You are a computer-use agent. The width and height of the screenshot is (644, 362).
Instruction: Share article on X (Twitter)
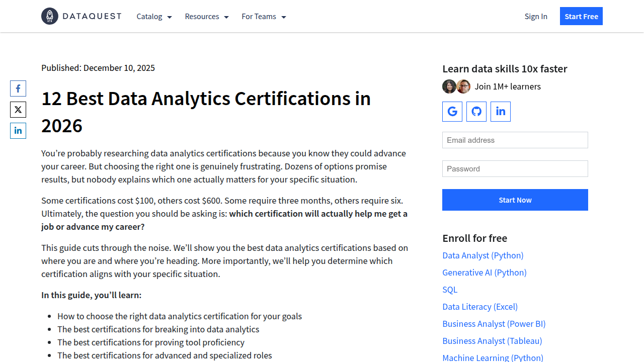(18, 110)
